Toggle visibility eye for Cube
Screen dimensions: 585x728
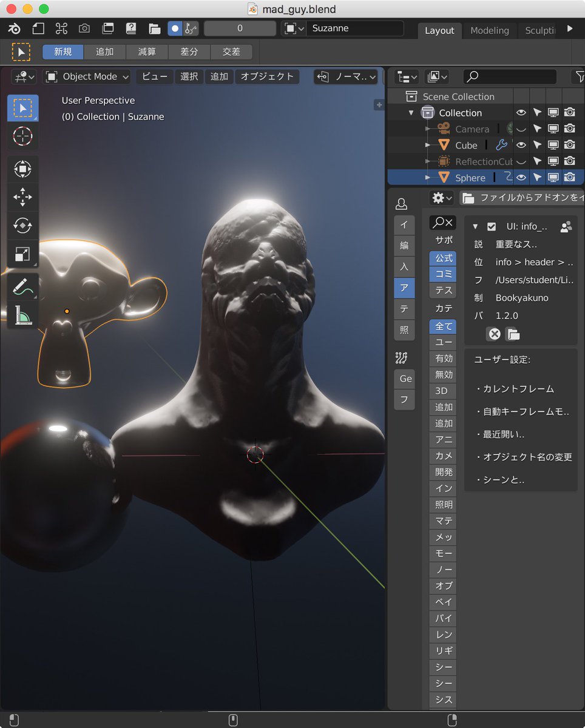point(521,145)
